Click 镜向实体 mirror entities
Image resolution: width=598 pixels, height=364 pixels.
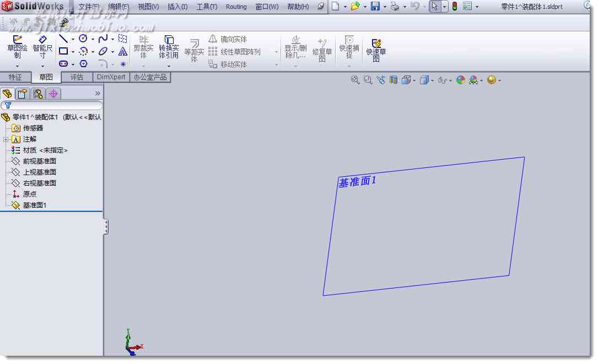[x=228, y=39]
